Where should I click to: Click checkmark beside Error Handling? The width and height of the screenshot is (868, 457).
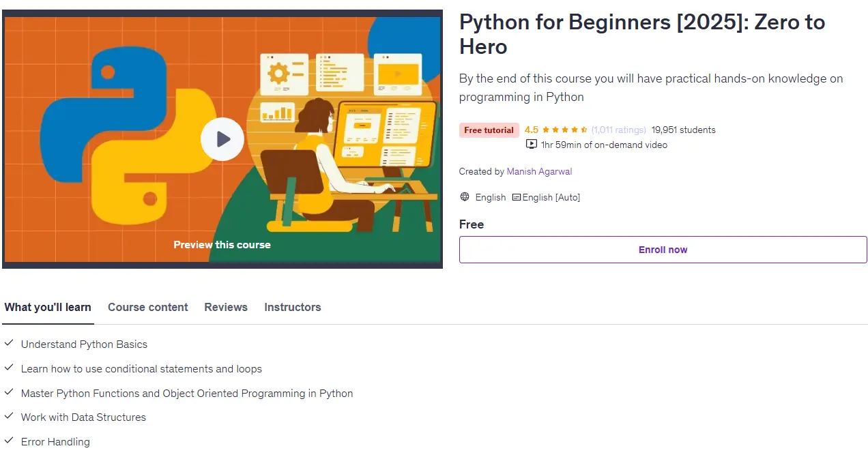click(x=9, y=441)
